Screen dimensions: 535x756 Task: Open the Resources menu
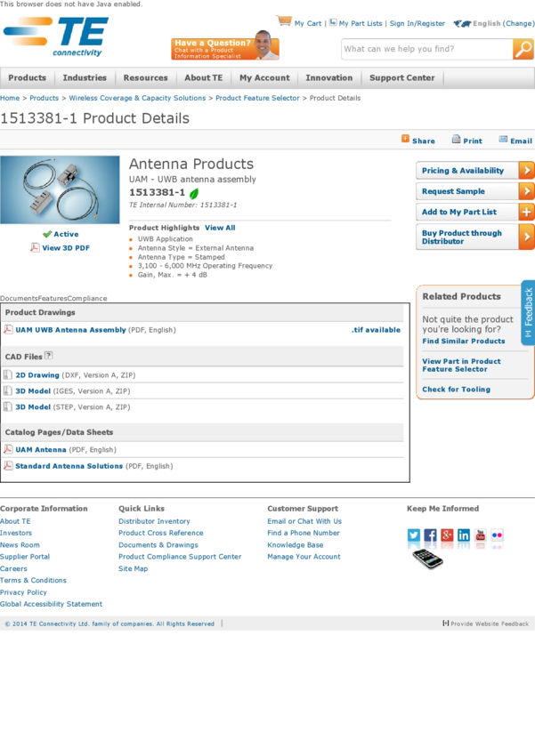click(x=145, y=77)
